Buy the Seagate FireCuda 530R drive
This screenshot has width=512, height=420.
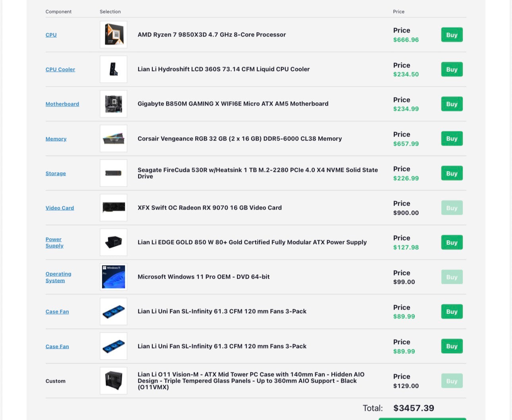coord(452,173)
